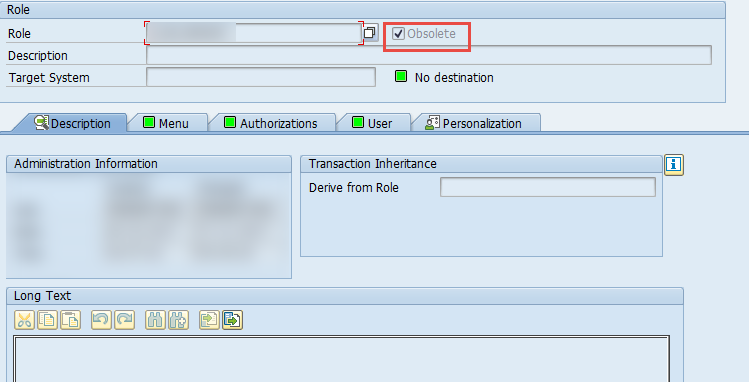Click the Save as local file icon
Screen dimensions: 749x382
(233, 320)
